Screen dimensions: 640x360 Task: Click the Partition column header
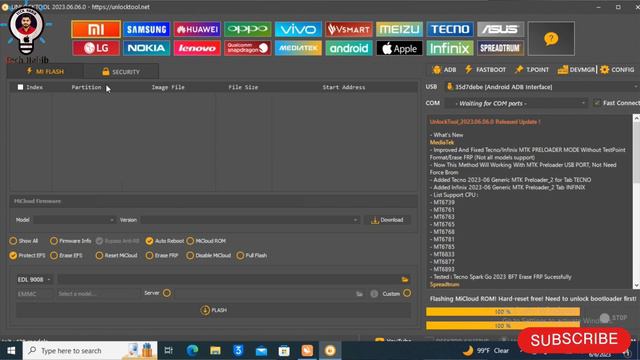point(86,87)
